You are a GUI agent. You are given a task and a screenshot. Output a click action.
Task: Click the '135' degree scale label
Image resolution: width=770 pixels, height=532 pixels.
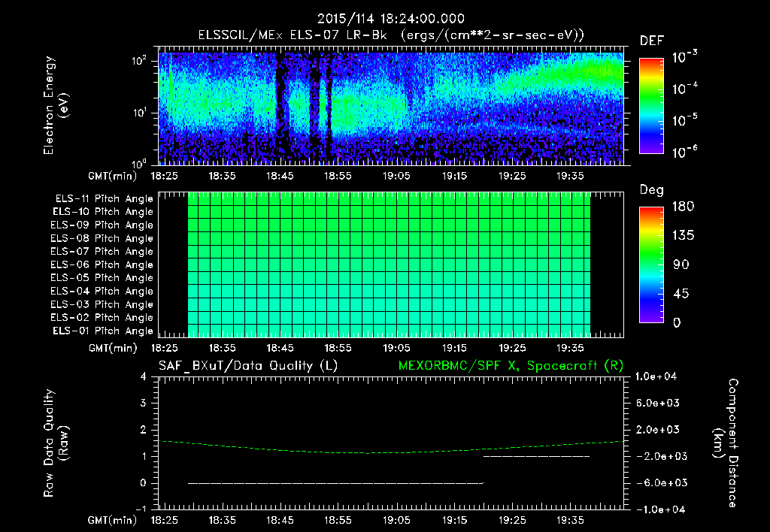[683, 235]
